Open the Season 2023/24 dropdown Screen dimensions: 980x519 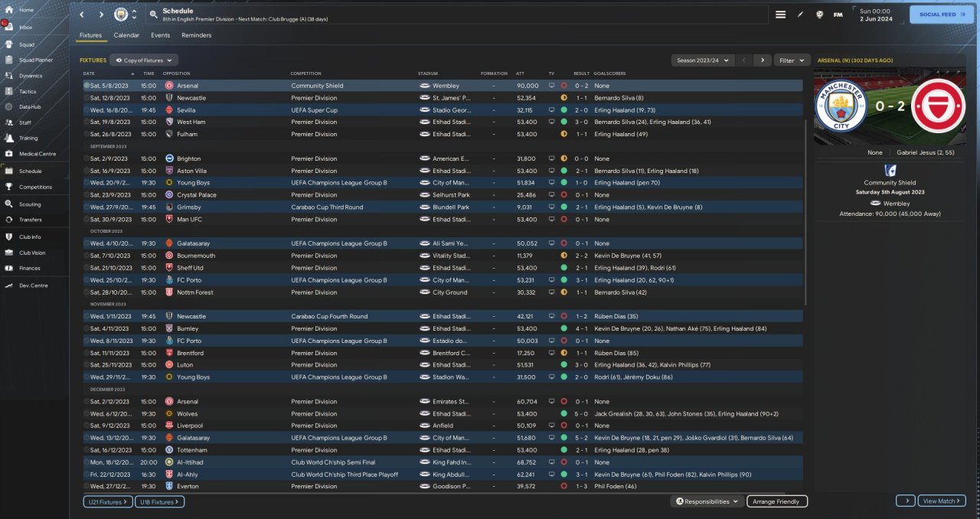click(702, 60)
